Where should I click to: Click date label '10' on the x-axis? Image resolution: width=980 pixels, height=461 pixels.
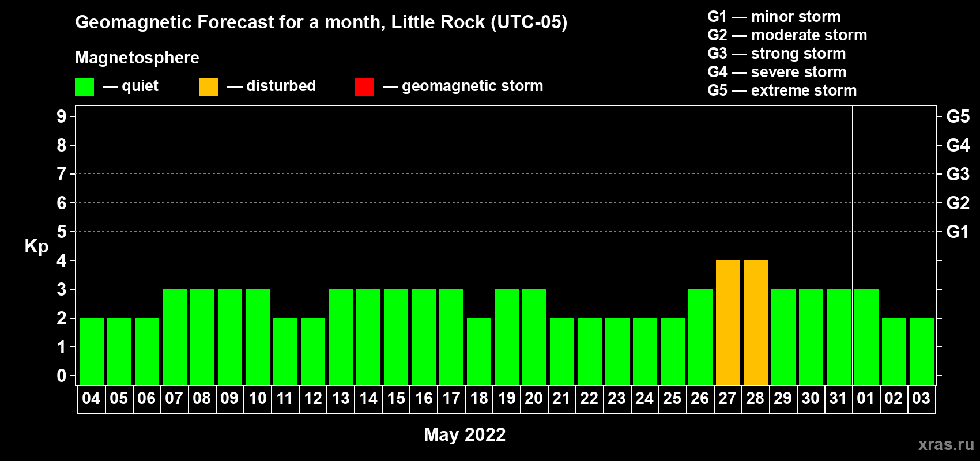257,399
